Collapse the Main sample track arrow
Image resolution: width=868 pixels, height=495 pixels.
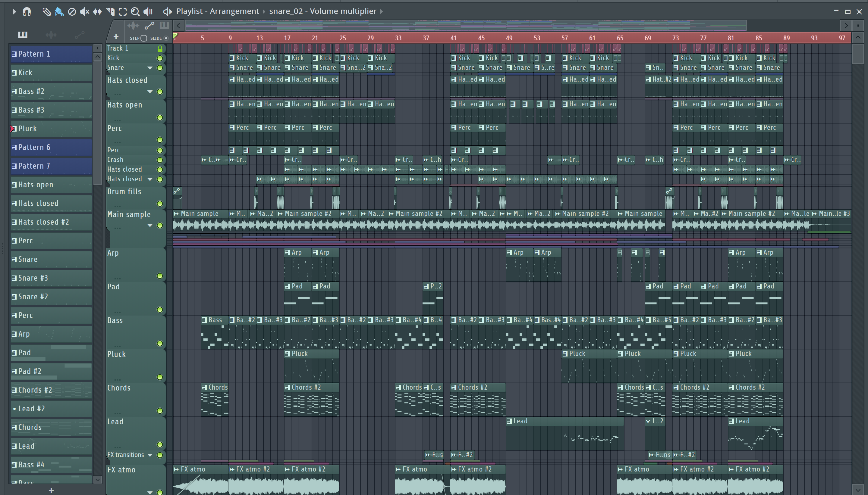150,226
